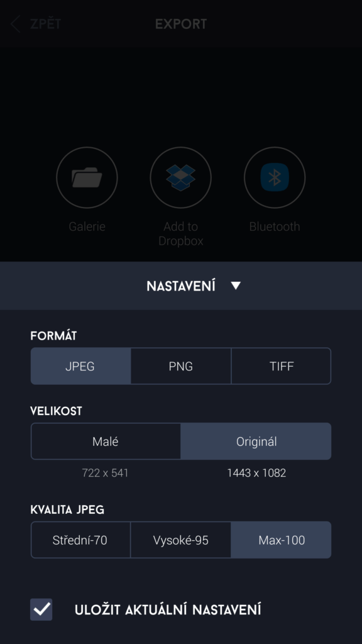Select the Malé size option
The width and height of the screenshot is (362, 644).
coord(106,441)
